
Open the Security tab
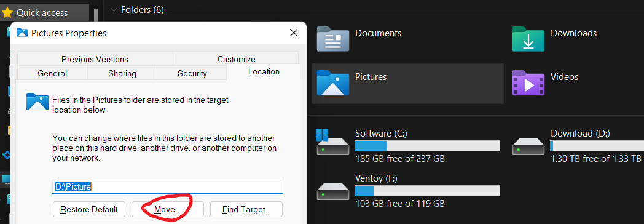(192, 73)
